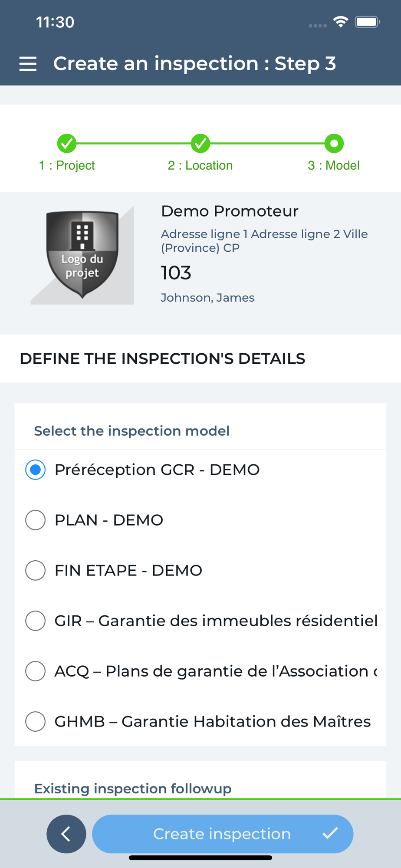Open Existing inspection followup section
Screen dimensions: 401x868
point(133,788)
